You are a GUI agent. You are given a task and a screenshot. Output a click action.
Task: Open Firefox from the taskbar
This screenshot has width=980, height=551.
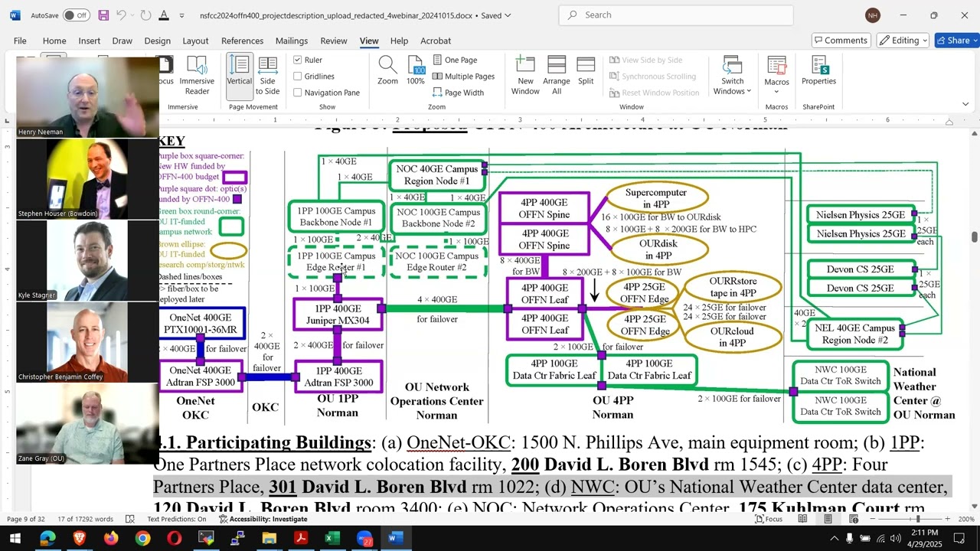coord(111,539)
